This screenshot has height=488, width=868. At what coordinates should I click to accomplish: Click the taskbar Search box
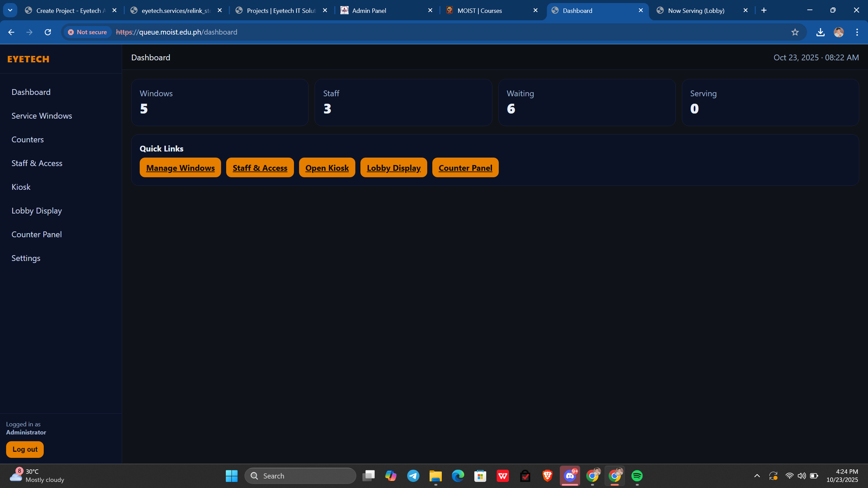point(300,476)
